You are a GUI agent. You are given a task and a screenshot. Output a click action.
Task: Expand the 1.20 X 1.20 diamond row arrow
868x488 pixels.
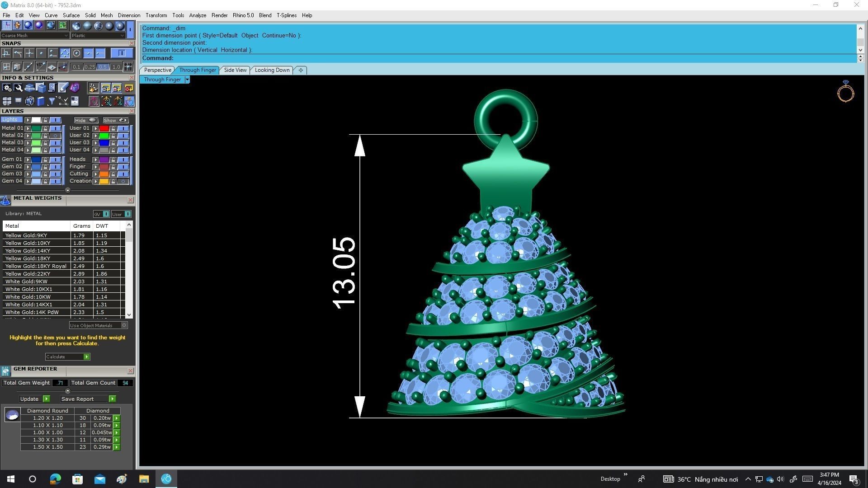[x=117, y=418]
